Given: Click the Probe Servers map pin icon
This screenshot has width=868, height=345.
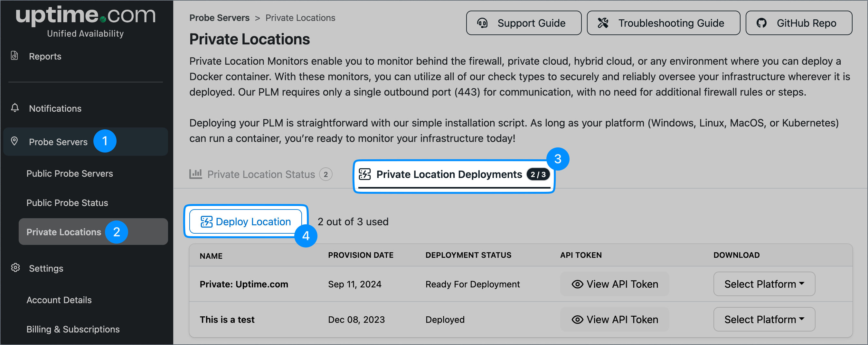Looking at the screenshot, I should pos(14,141).
